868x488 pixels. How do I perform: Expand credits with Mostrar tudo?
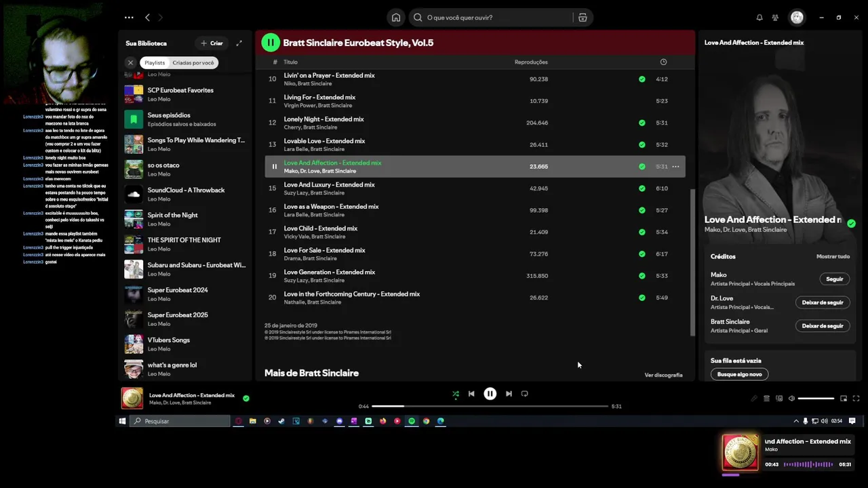(833, 256)
